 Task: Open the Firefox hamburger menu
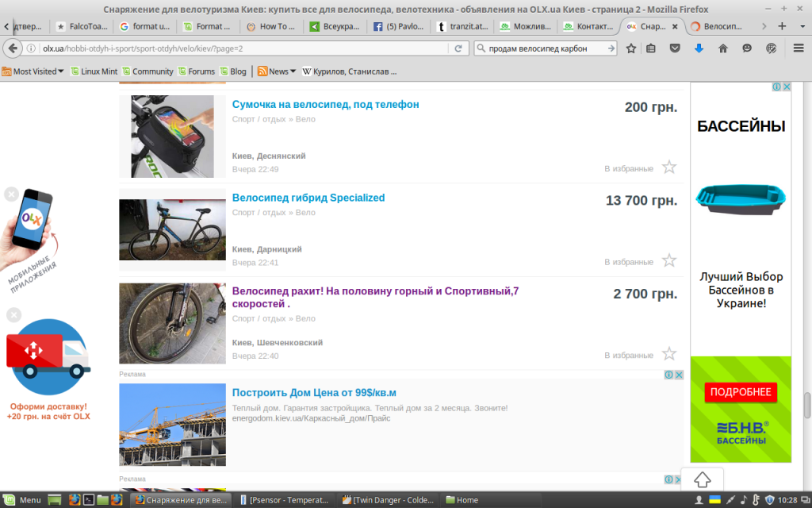799,48
